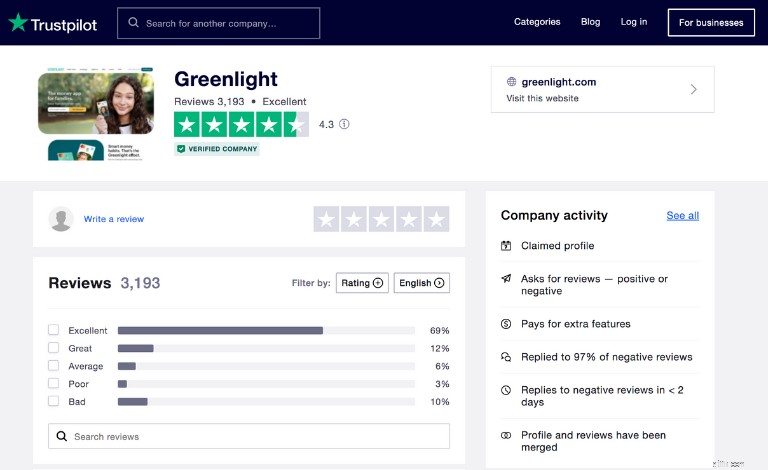Click the Write a review link

click(x=114, y=219)
